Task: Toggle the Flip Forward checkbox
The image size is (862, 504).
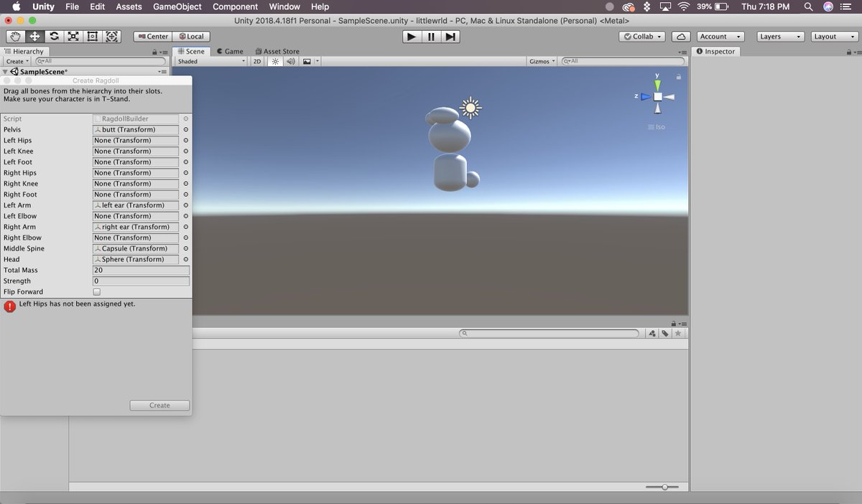Action: coord(97,292)
